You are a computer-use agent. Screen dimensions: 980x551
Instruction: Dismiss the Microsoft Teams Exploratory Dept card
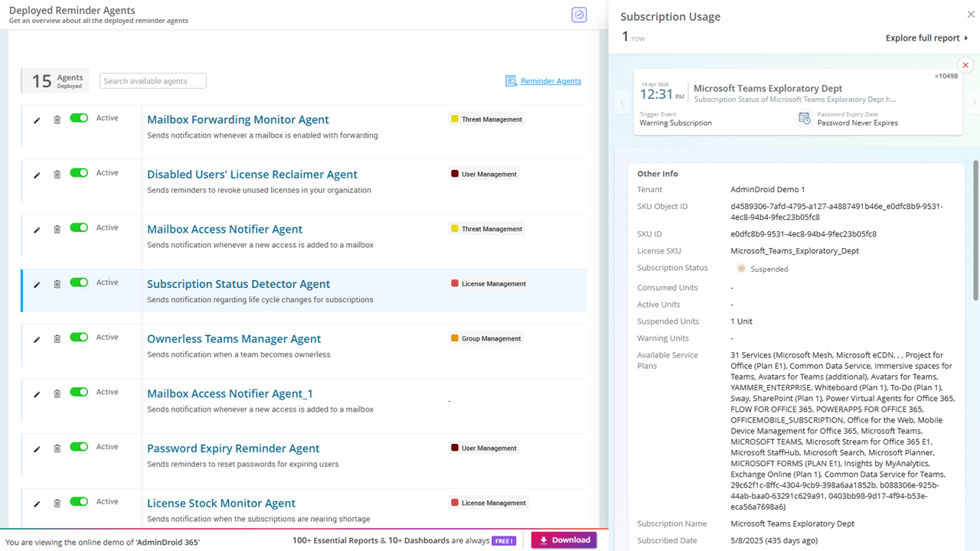point(965,66)
